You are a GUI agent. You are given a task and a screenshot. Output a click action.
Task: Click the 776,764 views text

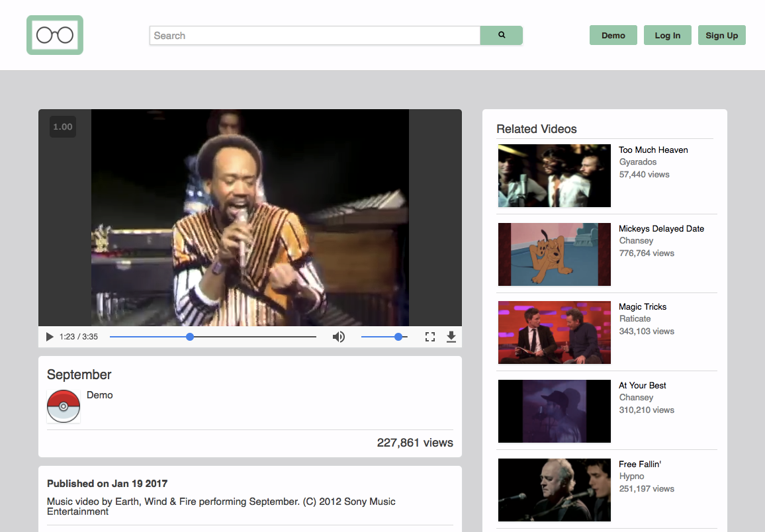647,253
